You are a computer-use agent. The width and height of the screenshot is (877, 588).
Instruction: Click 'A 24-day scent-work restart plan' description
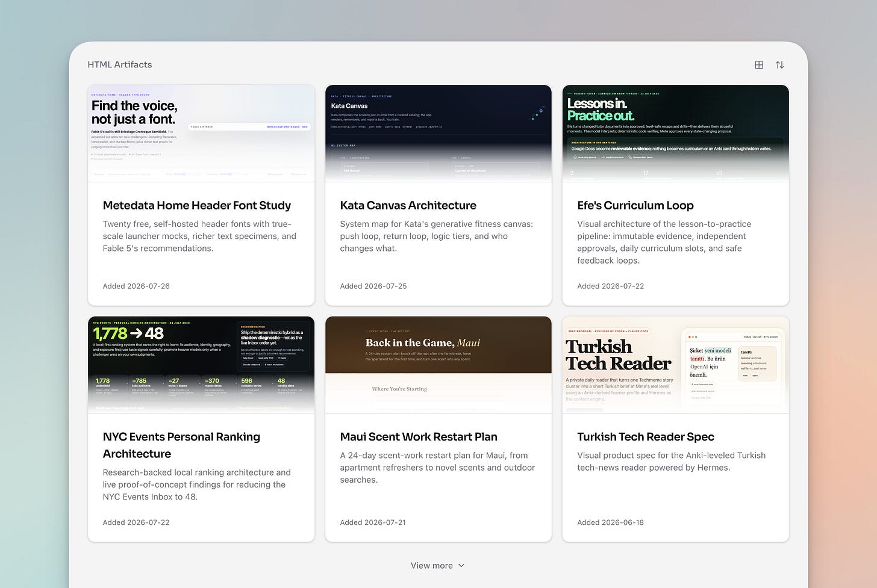point(437,468)
